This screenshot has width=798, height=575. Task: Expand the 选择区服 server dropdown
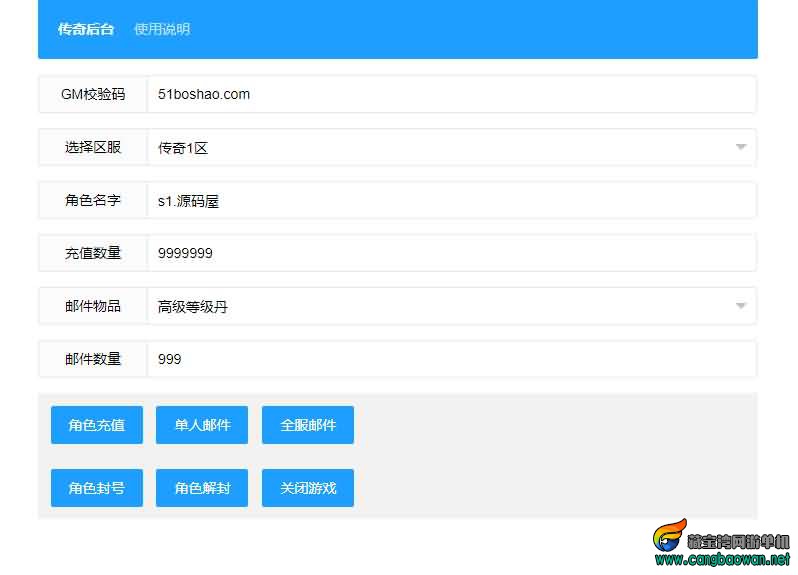click(450, 147)
